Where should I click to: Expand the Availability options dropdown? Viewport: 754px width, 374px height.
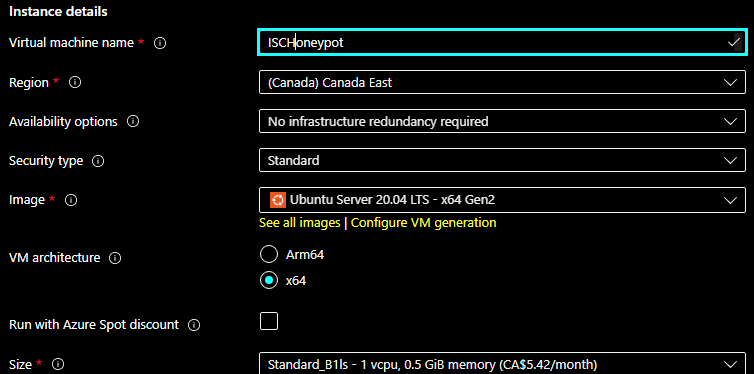pos(503,122)
